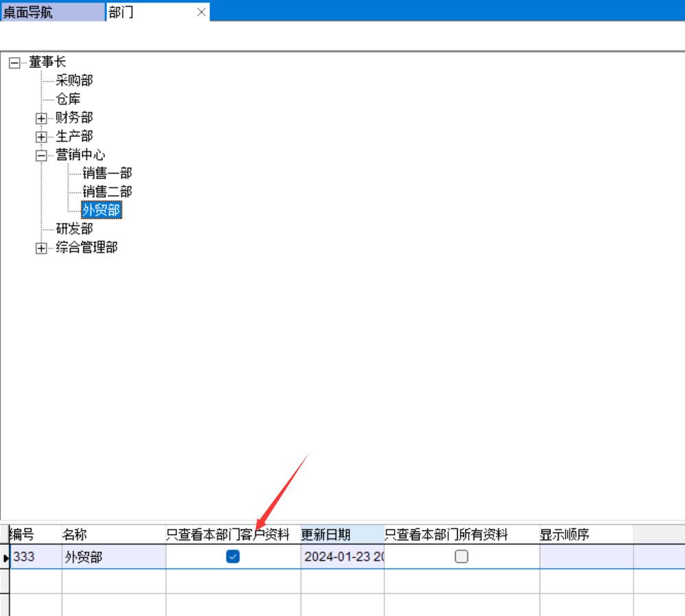The image size is (685, 616).
Task: Select 仓库 in the department tree
Action: pyautogui.click(x=68, y=100)
